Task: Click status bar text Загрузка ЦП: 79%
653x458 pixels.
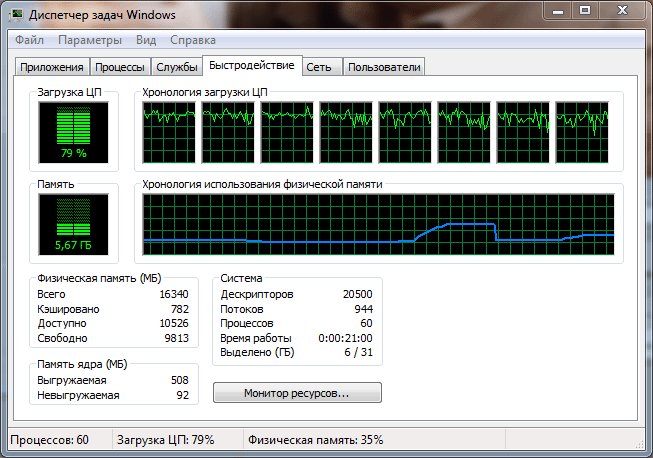Action: pyautogui.click(x=165, y=440)
